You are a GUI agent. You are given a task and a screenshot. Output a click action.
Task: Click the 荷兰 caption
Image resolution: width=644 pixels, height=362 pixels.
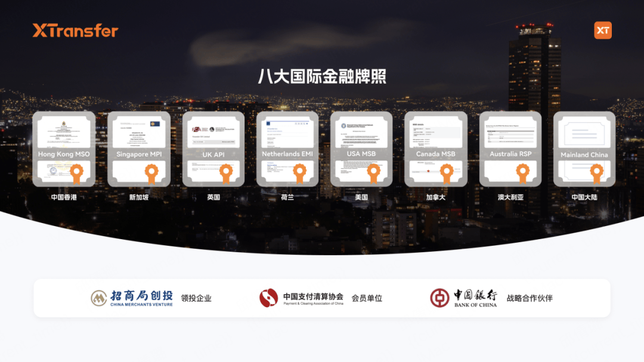[287, 197]
